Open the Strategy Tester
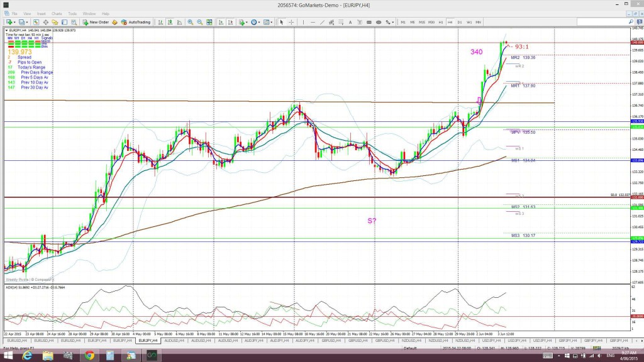The width and height of the screenshot is (644, 362). pyautogui.click(x=74, y=22)
